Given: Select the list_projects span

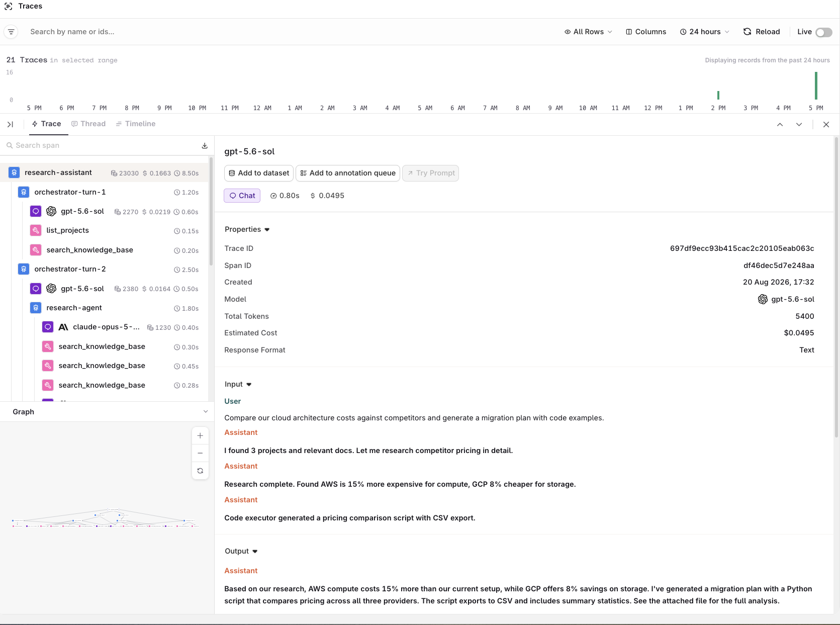Looking at the screenshot, I should click(104, 230).
